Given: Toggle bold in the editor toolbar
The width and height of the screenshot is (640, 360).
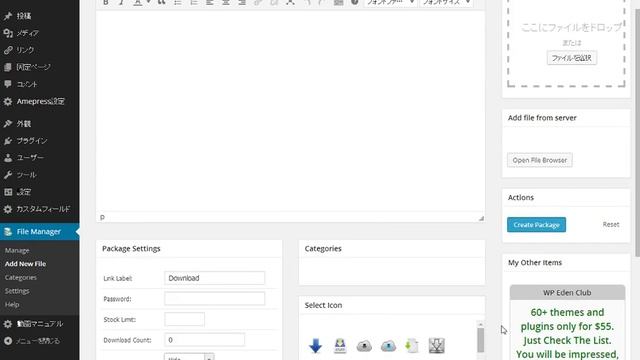Looking at the screenshot, I should (106, 2).
